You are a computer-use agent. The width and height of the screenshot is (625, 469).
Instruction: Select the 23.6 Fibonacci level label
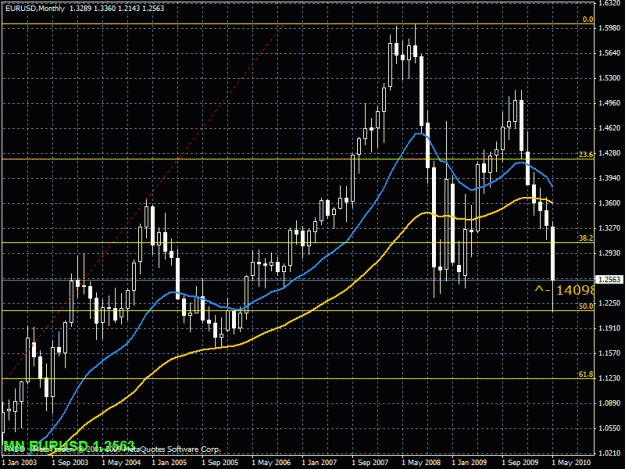click(x=586, y=154)
